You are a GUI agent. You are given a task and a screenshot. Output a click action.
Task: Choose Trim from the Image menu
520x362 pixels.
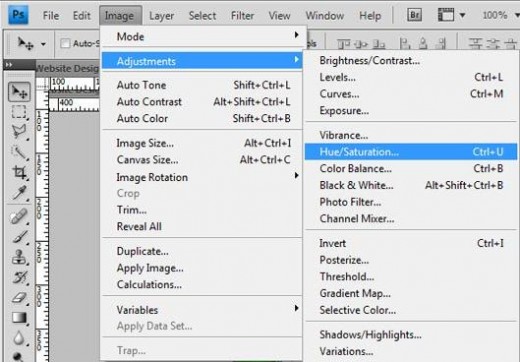pos(202,210)
